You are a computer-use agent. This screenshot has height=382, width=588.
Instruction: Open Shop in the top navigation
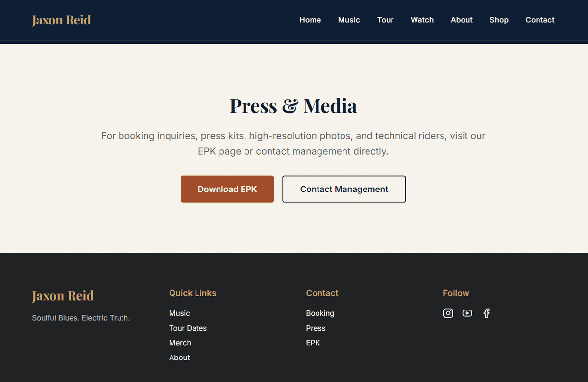499,20
